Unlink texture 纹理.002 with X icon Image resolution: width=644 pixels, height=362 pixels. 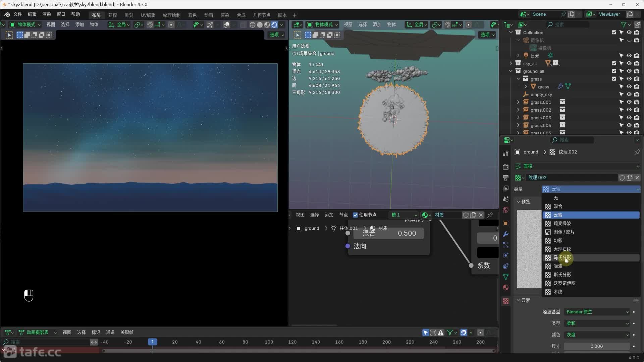637,178
